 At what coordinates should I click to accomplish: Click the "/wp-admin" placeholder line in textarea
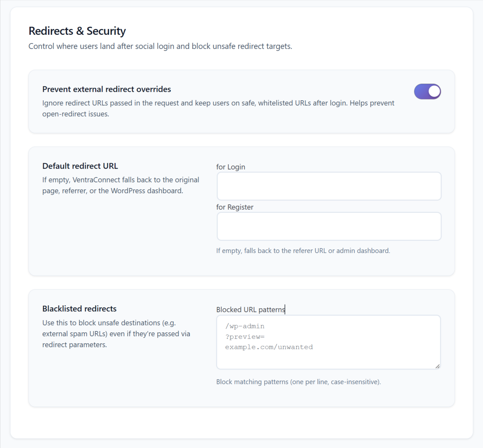click(x=245, y=326)
